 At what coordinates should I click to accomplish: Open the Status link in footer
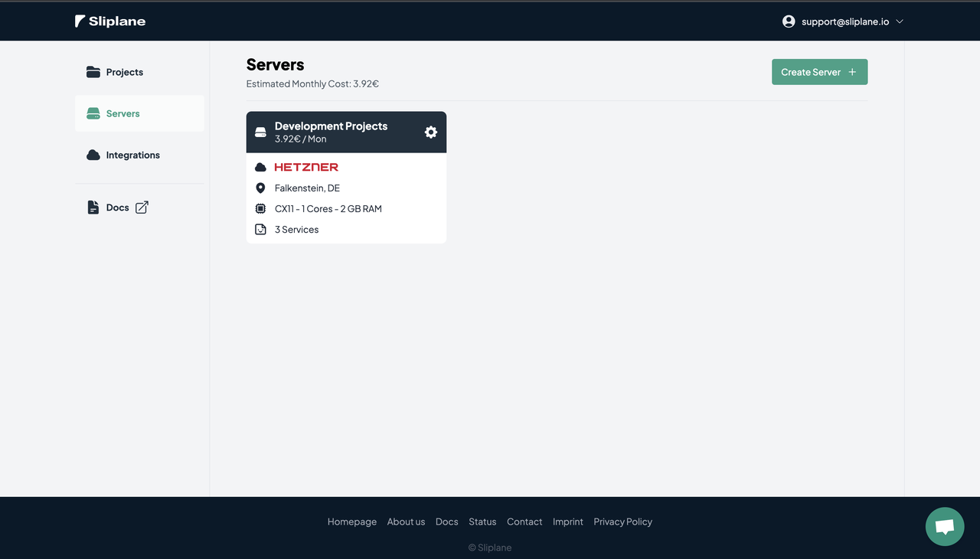click(x=482, y=521)
